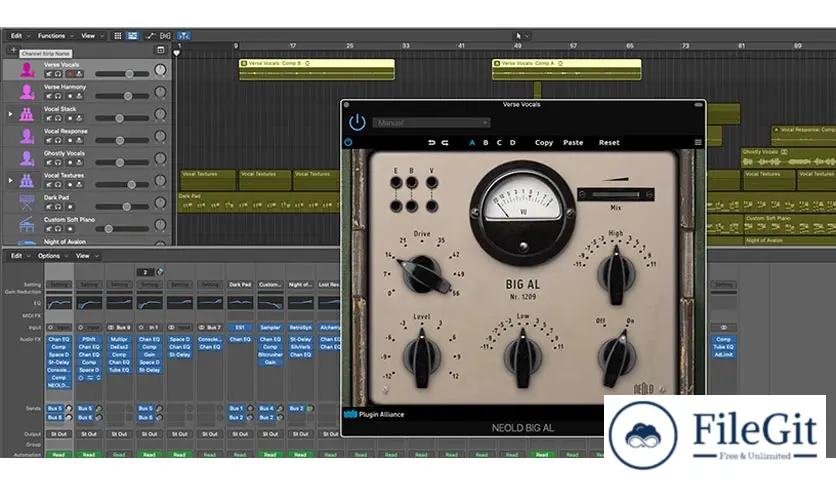Screen dimensions: 836x484
Task: Click Copy in the plugin toolbar
Action: [x=544, y=143]
